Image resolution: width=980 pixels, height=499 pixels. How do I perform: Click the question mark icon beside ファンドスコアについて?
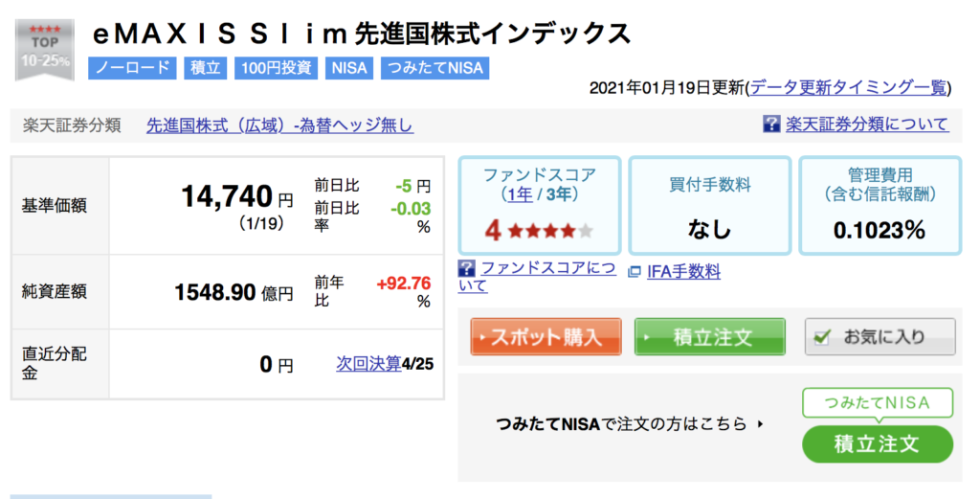tap(466, 269)
